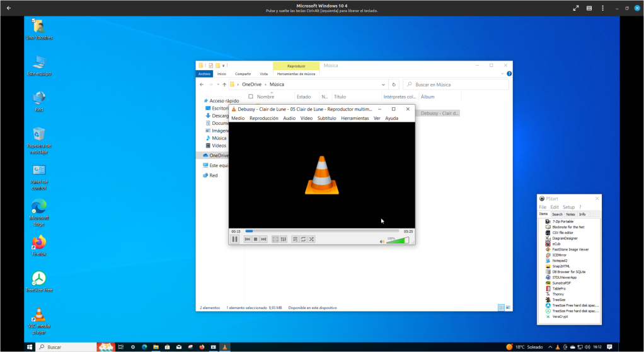The height and width of the screenshot is (352, 644).
Task: Open recent locations dropdown in Explorer
Action: (218, 85)
